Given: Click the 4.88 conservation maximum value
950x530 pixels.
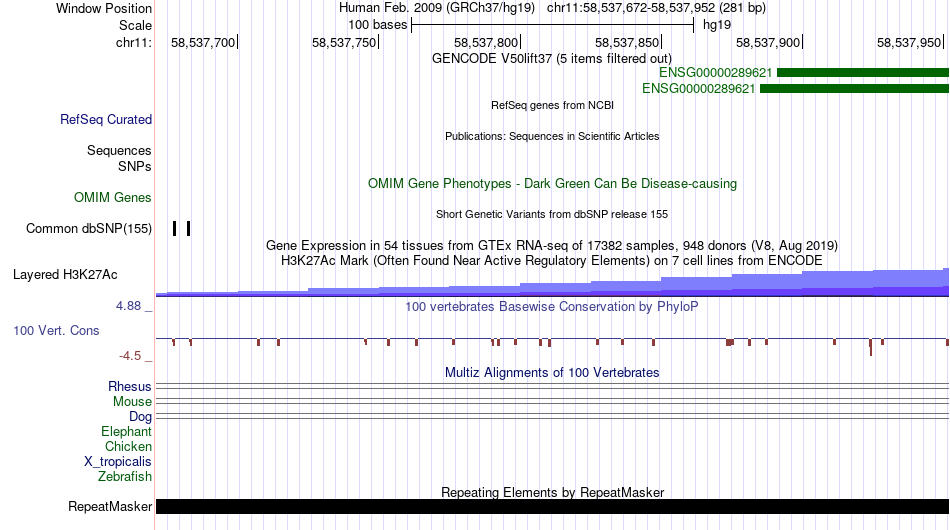Looking at the screenshot, I should pos(128,306).
